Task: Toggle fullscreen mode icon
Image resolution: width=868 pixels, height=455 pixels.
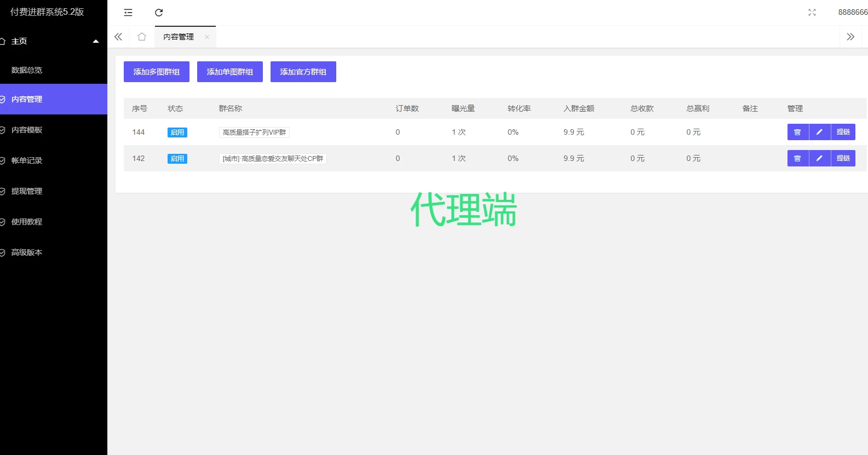Action: click(x=812, y=13)
